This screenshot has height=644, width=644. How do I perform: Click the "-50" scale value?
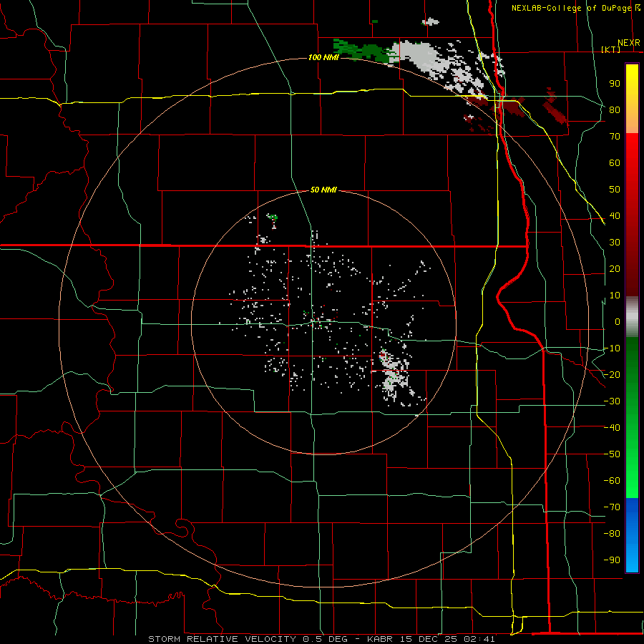612,454
